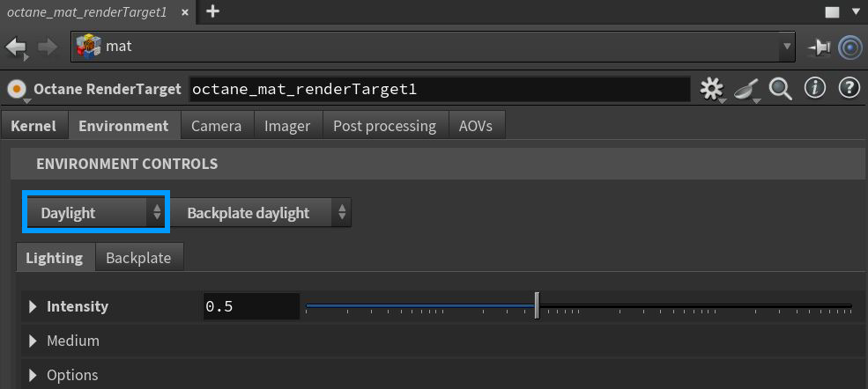Click the scoop icon next to the gear
Screen dimensions: 868x389
pos(746,89)
